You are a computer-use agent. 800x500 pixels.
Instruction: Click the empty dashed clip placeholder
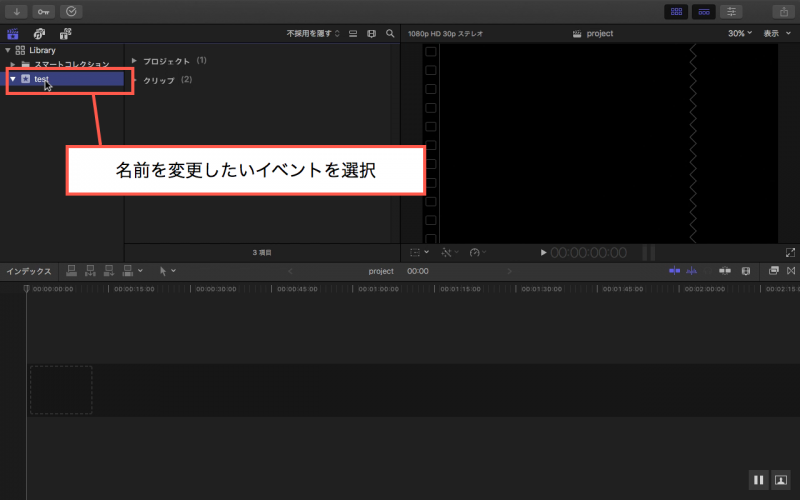pyautogui.click(x=61, y=390)
